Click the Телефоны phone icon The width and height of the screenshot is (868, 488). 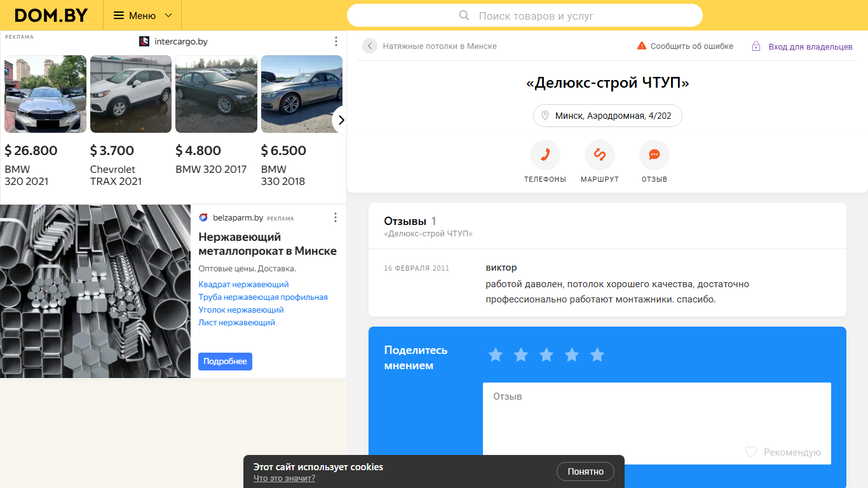[545, 155]
